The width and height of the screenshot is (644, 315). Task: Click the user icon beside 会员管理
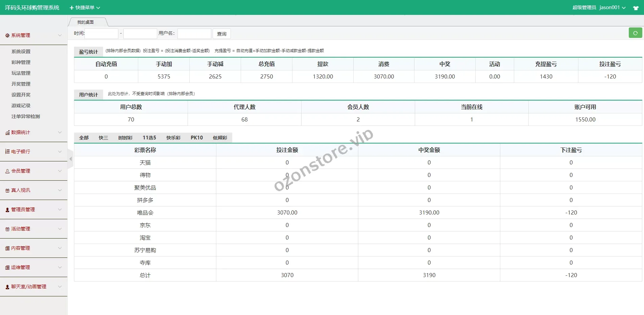[7, 171]
